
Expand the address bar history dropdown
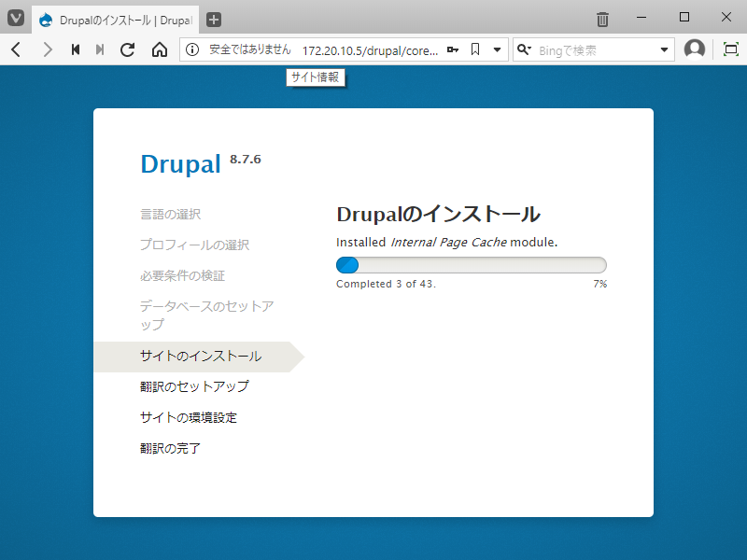click(x=497, y=49)
